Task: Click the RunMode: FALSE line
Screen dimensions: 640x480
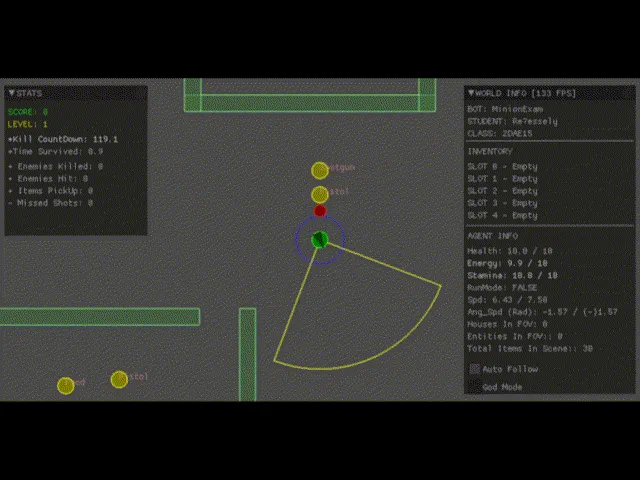Action: click(x=502, y=287)
